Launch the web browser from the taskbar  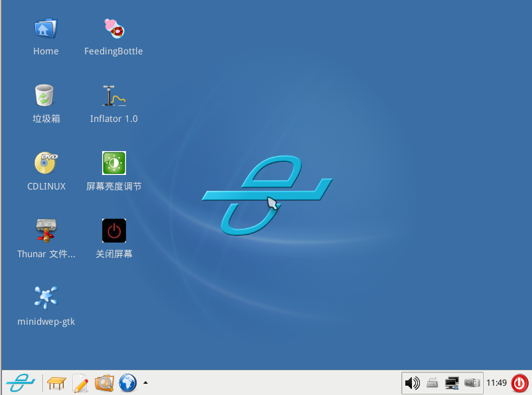127,383
